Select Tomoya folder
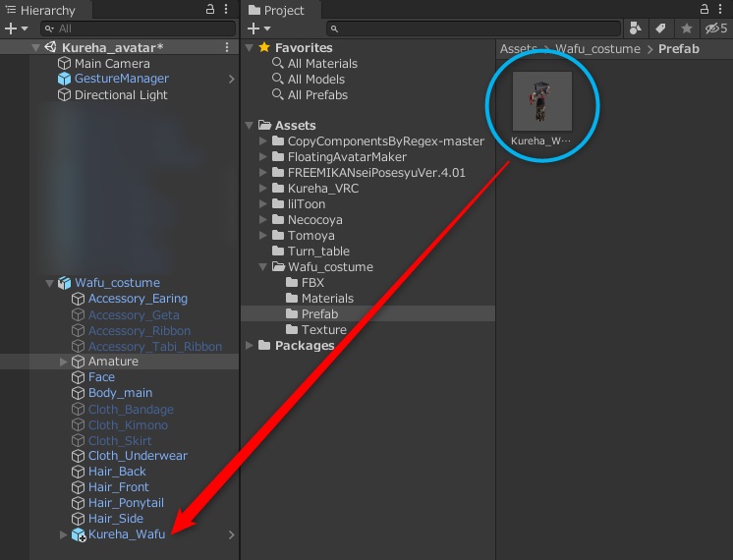The width and height of the screenshot is (733, 560). tap(310, 235)
